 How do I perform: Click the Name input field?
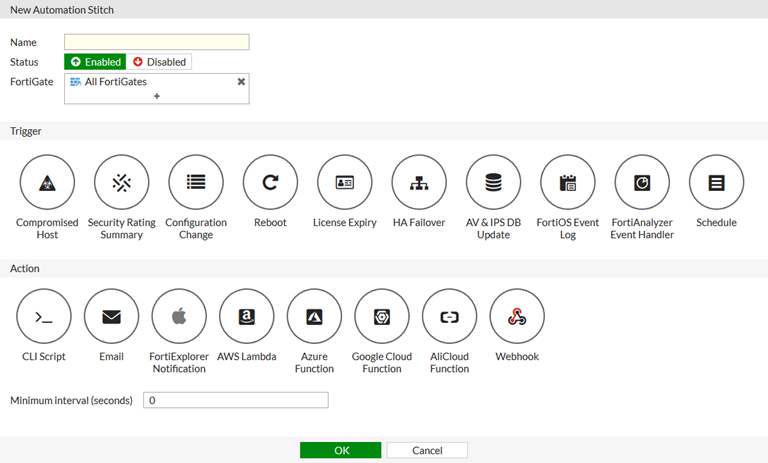point(157,42)
